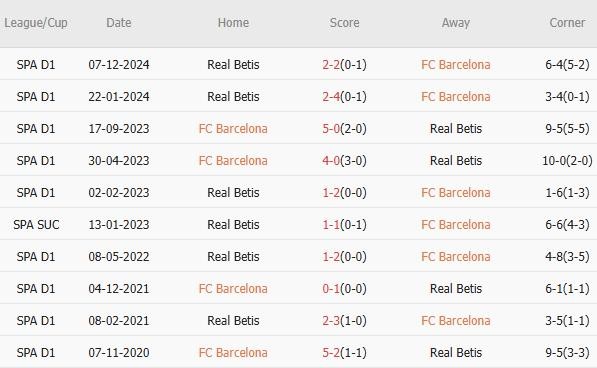Click the Corner column header
The width and height of the screenshot is (597, 368).
[567, 23]
